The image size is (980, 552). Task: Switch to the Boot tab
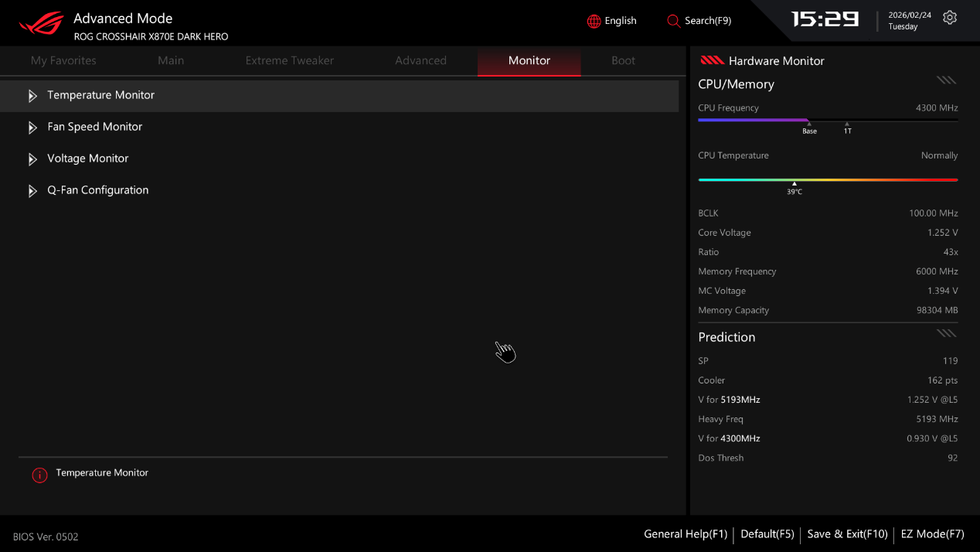pyautogui.click(x=623, y=60)
